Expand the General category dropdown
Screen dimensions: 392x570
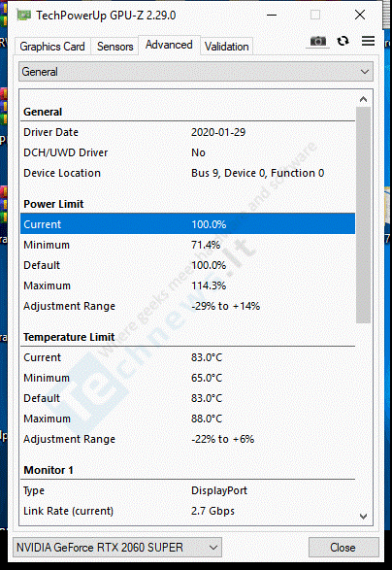[196, 72]
